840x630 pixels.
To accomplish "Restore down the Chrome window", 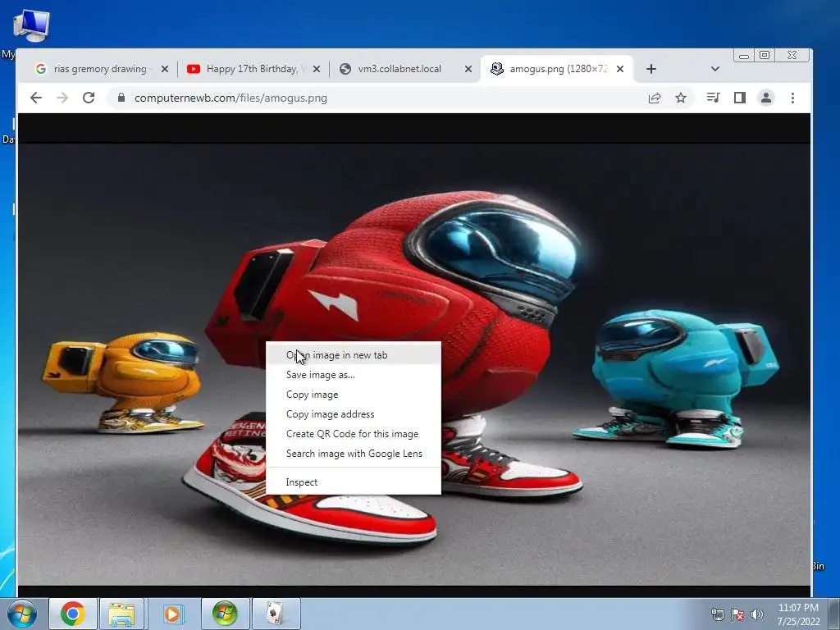I will click(x=765, y=55).
